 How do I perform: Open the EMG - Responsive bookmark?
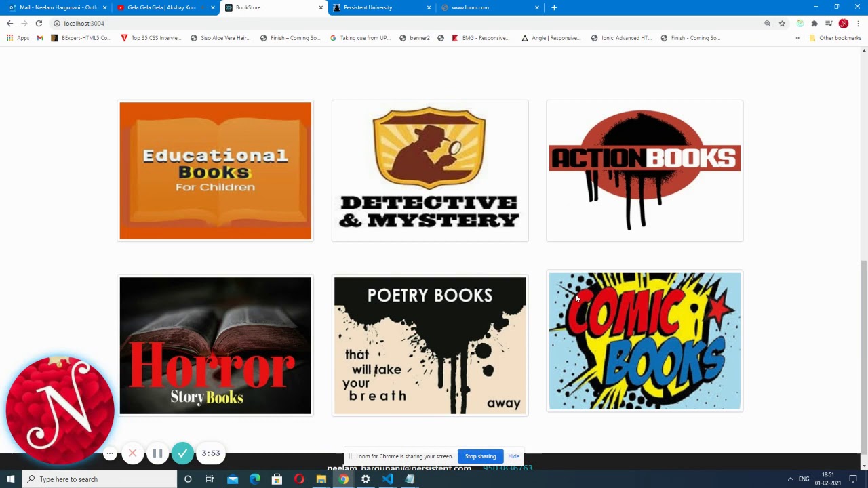pos(480,38)
